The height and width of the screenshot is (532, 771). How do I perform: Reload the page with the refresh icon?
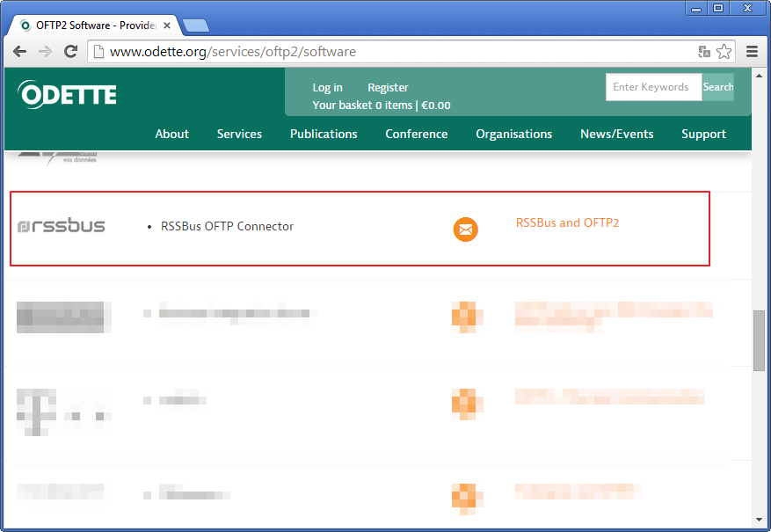[71, 52]
